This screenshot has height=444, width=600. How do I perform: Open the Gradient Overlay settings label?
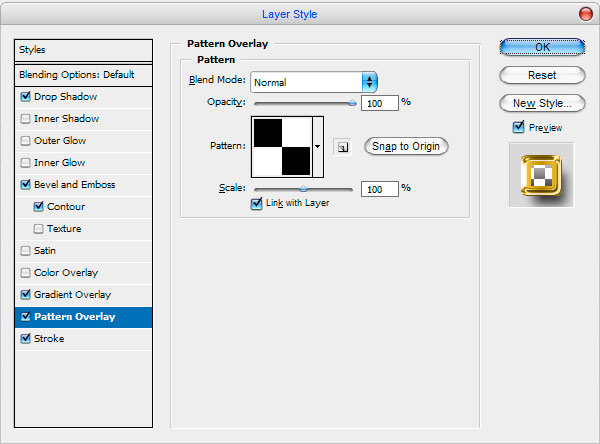pyautogui.click(x=72, y=294)
